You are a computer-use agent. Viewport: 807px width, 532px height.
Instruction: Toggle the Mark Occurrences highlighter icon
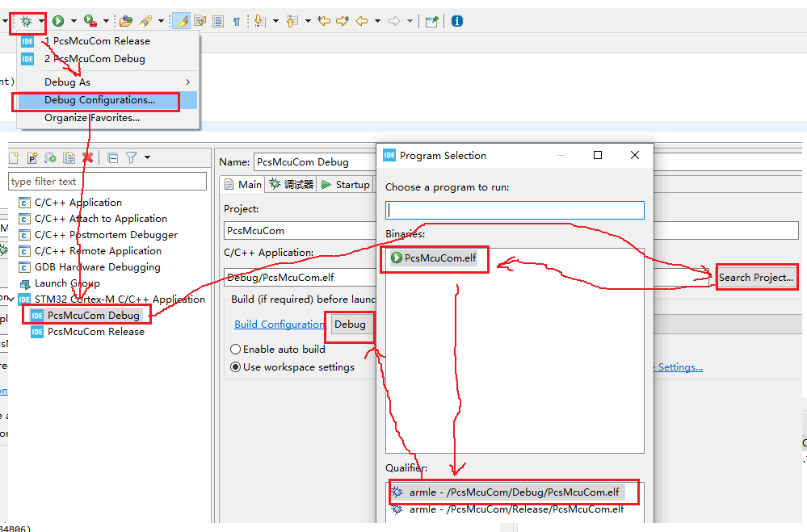[x=181, y=21]
